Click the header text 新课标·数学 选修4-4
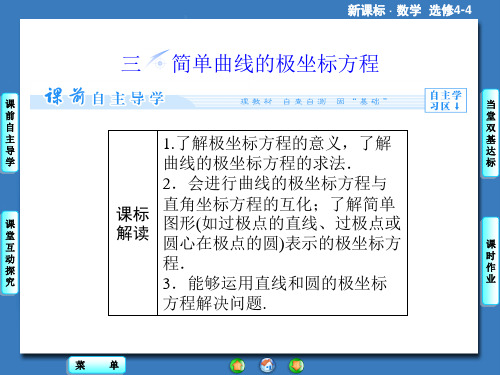The width and height of the screenshot is (500, 375). point(409,10)
